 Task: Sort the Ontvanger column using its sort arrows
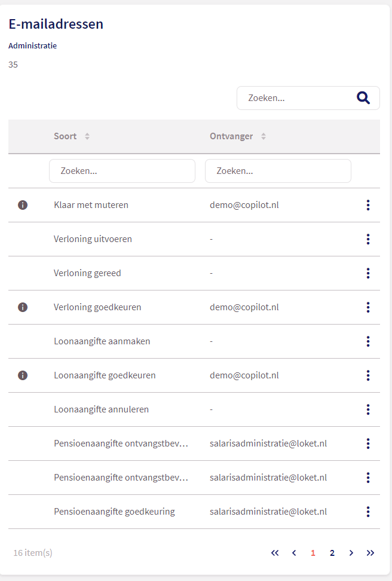click(x=263, y=136)
